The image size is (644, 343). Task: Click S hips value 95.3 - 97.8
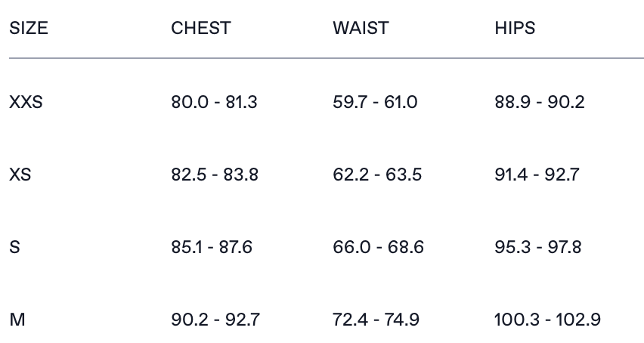[x=538, y=247]
